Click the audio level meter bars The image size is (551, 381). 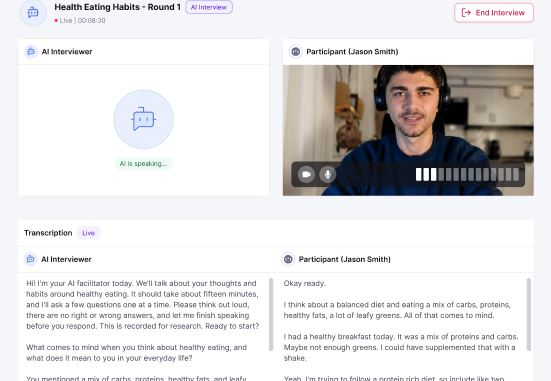pyautogui.click(x=467, y=174)
